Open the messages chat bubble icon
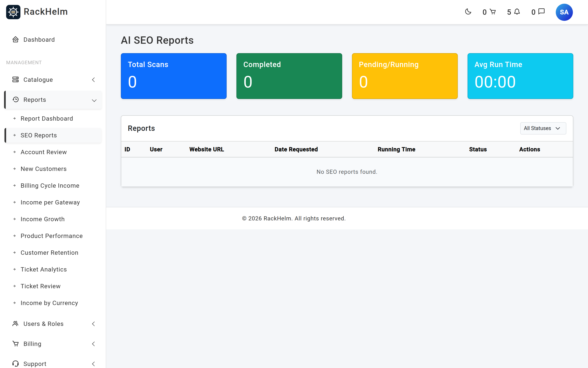The width and height of the screenshot is (588, 368). click(542, 12)
